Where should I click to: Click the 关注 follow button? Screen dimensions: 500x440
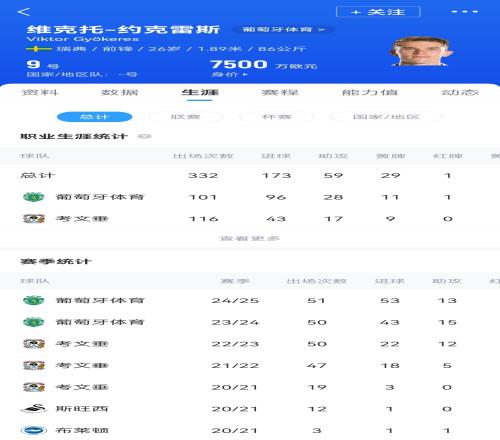click(378, 12)
